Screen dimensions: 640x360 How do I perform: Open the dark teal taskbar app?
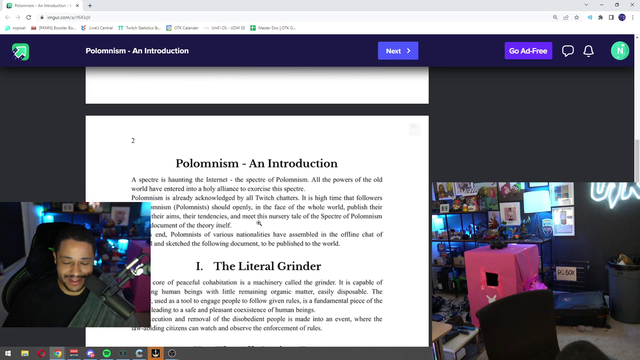pos(123,353)
